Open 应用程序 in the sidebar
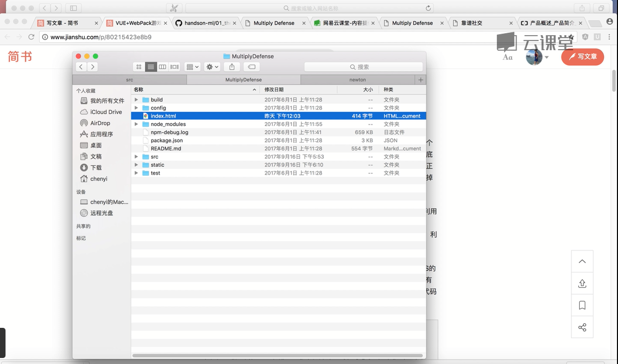Viewport: 618px width, 364px height. tap(97, 134)
